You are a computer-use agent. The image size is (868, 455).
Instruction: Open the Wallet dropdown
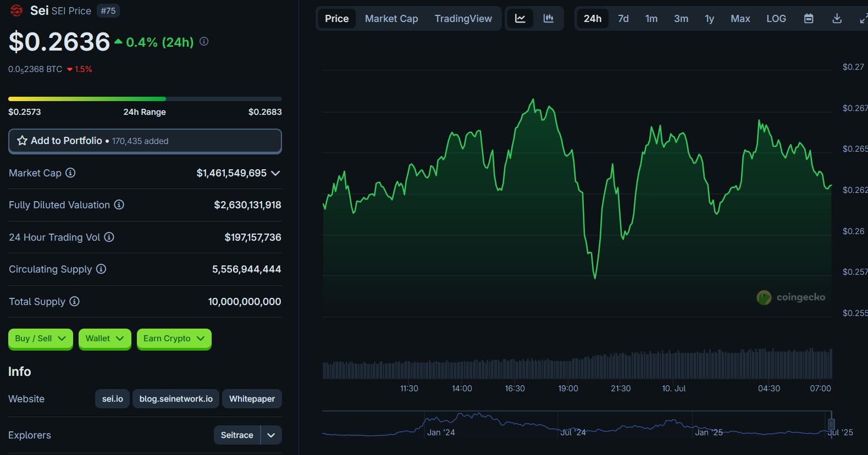click(x=104, y=339)
